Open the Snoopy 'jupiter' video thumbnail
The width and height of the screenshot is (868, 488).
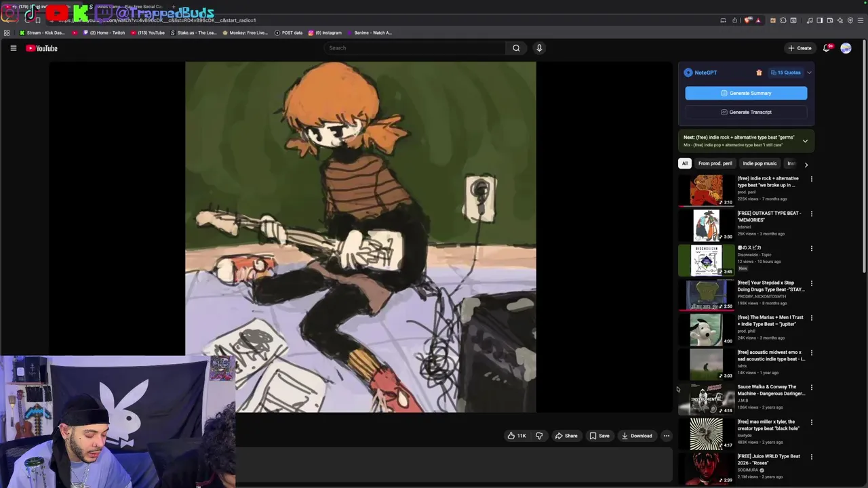click(707, 329)
